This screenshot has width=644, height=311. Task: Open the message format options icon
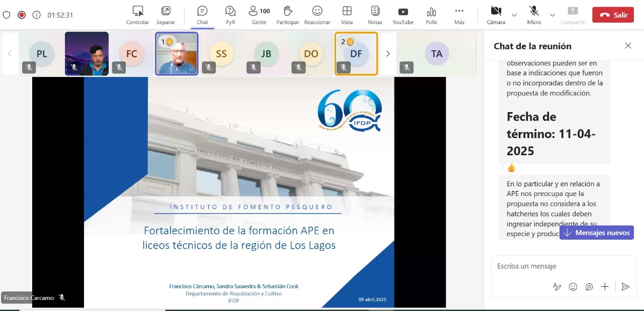[x=557, y=287]
